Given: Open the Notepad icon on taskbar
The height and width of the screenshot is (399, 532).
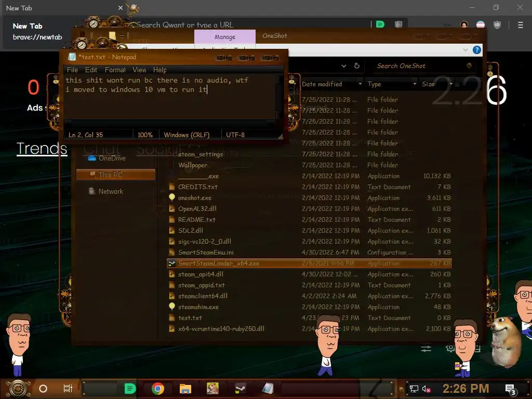Looking at the screenshot, I should tap(268, 389).
